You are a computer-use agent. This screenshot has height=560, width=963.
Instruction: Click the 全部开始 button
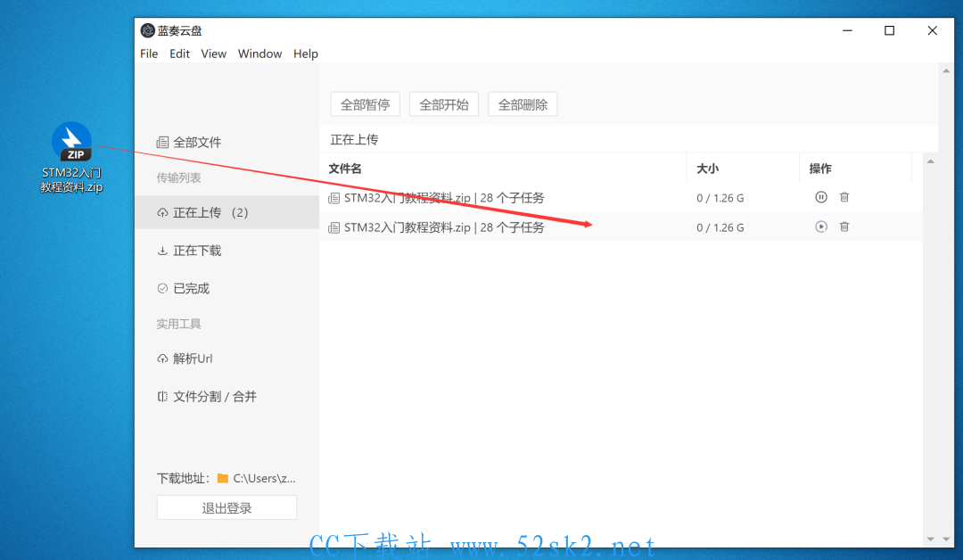(444, 104)
